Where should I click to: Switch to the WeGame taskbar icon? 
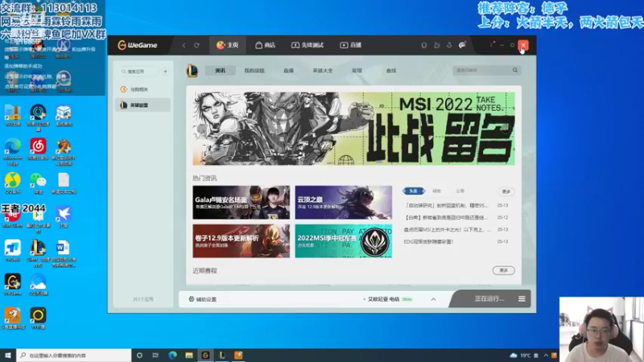(x=205, y=355)
